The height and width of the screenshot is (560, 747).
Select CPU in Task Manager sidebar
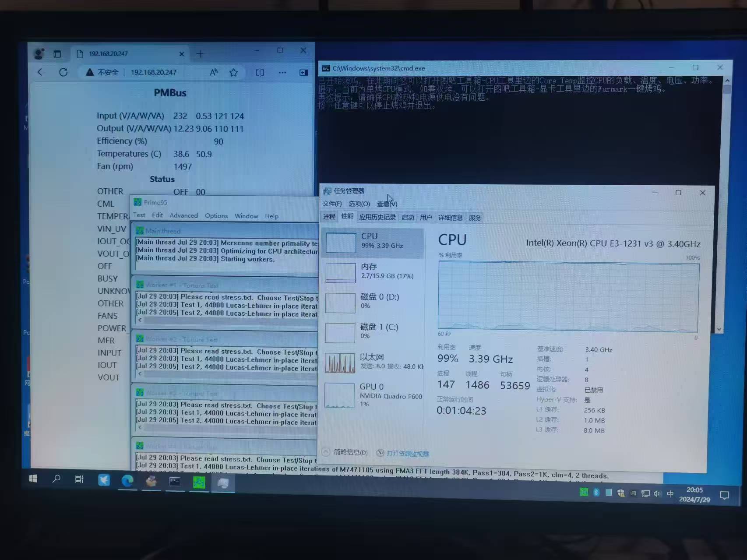coord(373,242)
